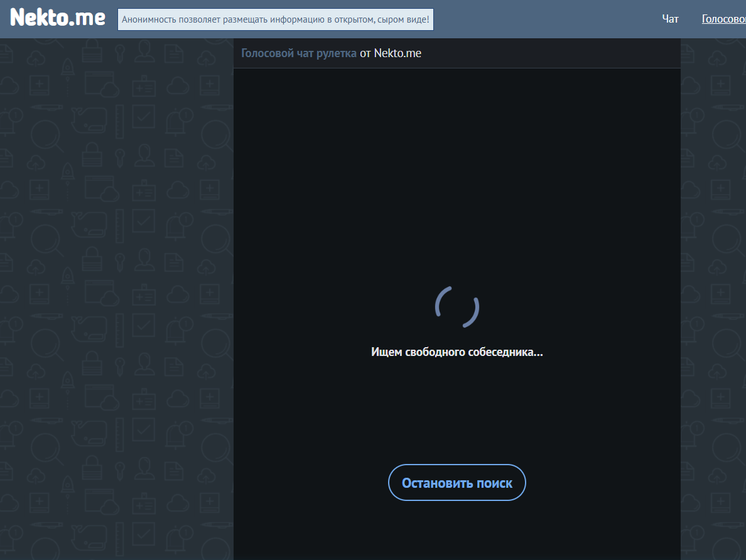The height and width of the screenshot is (560, 746).
Task: Stop the search with Остановить поиск
Action: point(457,482)
